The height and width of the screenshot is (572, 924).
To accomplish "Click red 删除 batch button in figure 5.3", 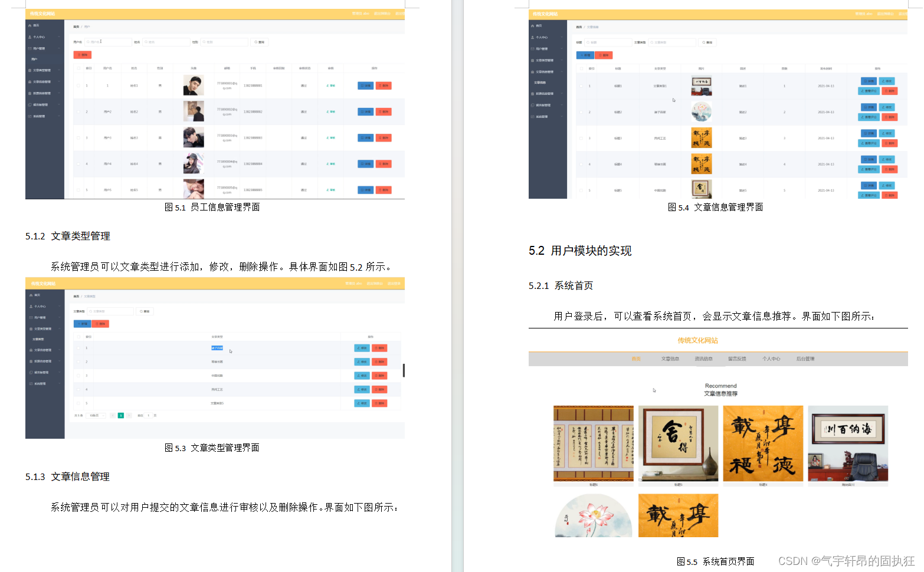I will (100, 324).
